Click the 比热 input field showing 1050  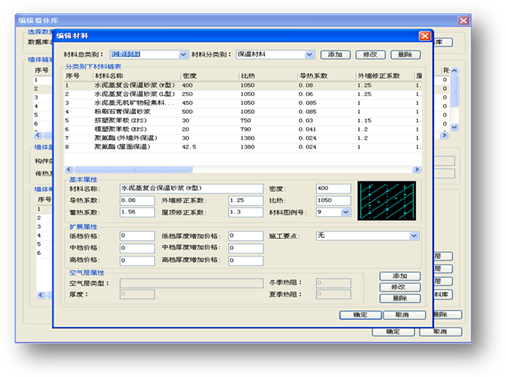(333, 200)
